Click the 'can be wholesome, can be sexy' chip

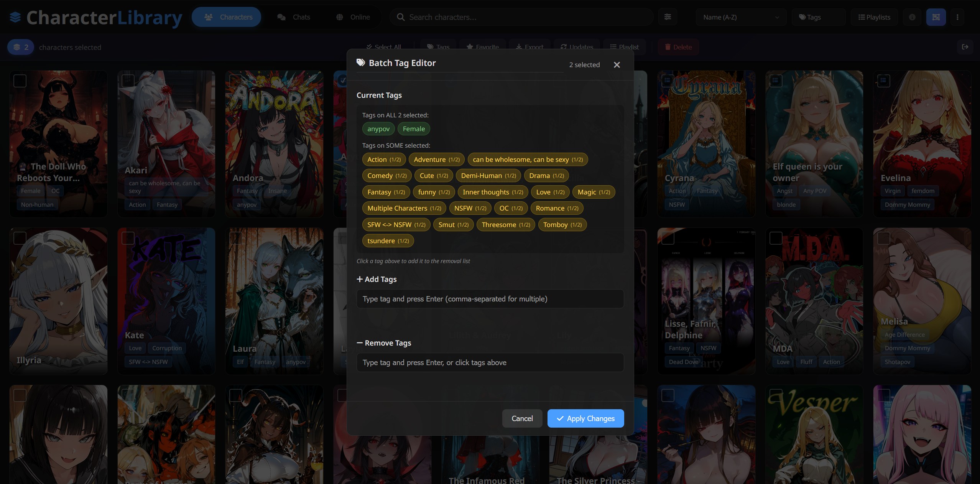[528, 160]
